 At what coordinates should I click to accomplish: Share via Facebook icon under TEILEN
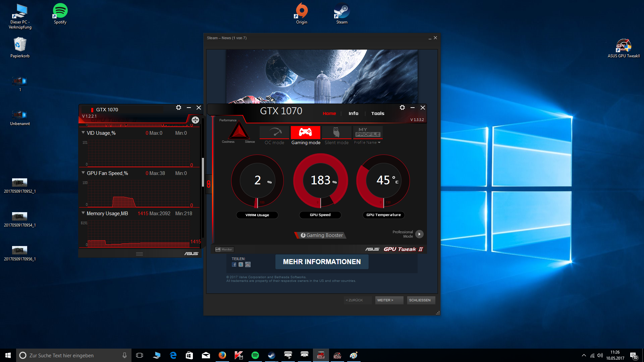click(234, 265)
